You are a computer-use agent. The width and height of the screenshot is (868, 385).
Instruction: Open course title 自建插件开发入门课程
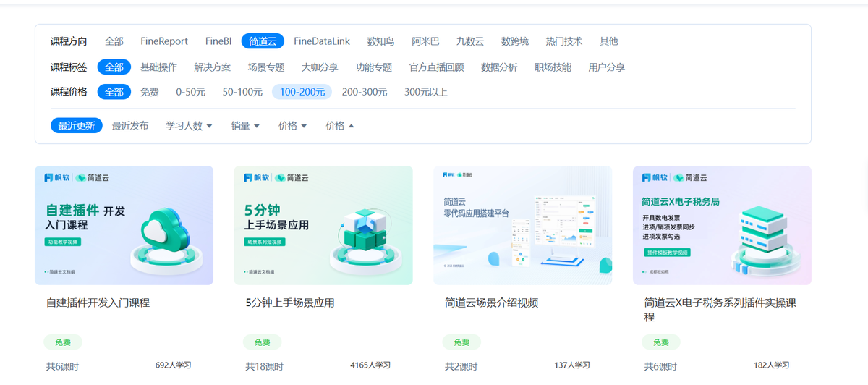pyautogui.click(x=98, y=302)
